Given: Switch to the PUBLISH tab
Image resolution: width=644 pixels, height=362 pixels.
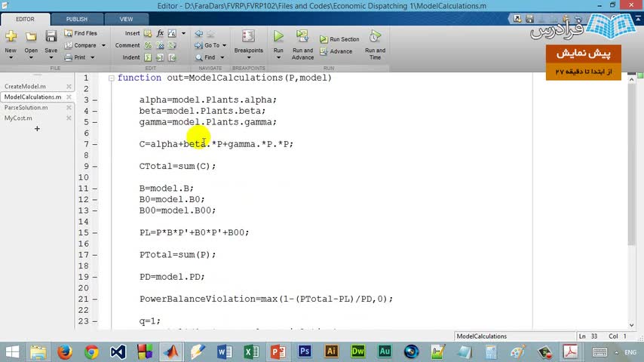Looking at the screenshot, I should pyautogui.click(x=77, y=20).
